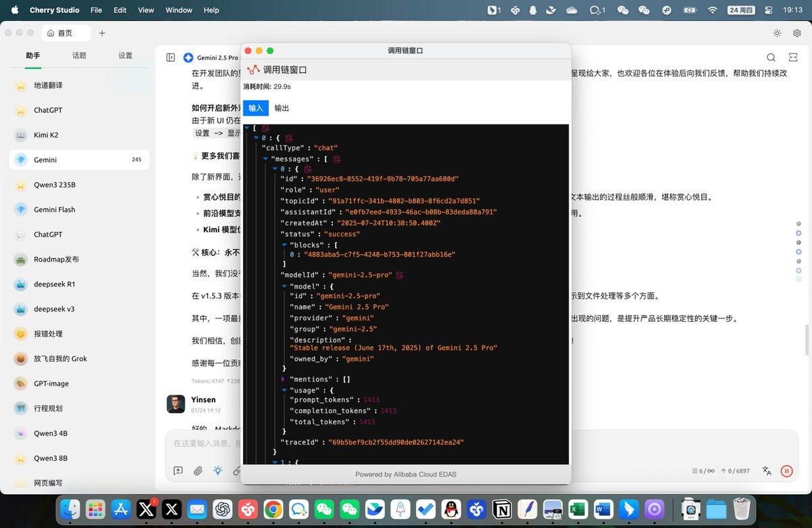Copy the root JSON array in trace viewer
The image size is (812, 528).
[x=266, y=128]
